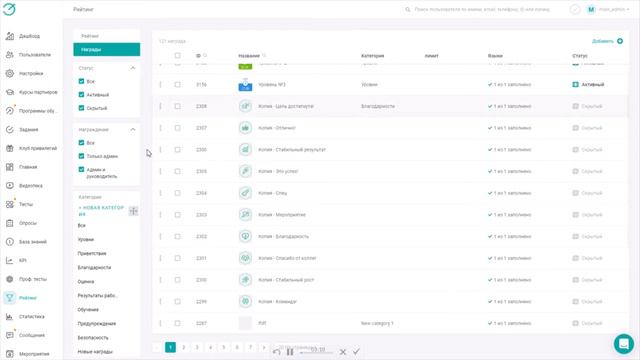
Task: Go to pagination page 2
Action: (x=184, y=347)
